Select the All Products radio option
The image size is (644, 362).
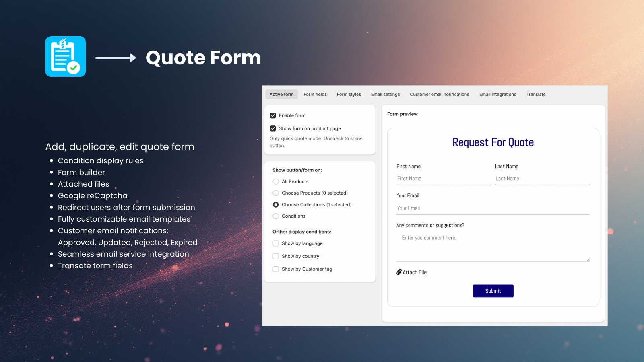click(x=276, y=181)
